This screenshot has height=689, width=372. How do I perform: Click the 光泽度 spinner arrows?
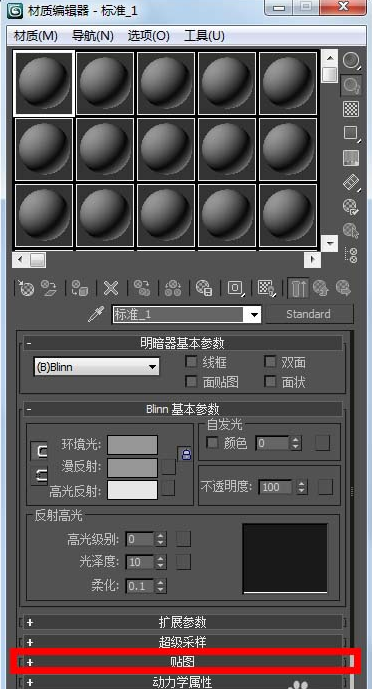coord(161,562)
